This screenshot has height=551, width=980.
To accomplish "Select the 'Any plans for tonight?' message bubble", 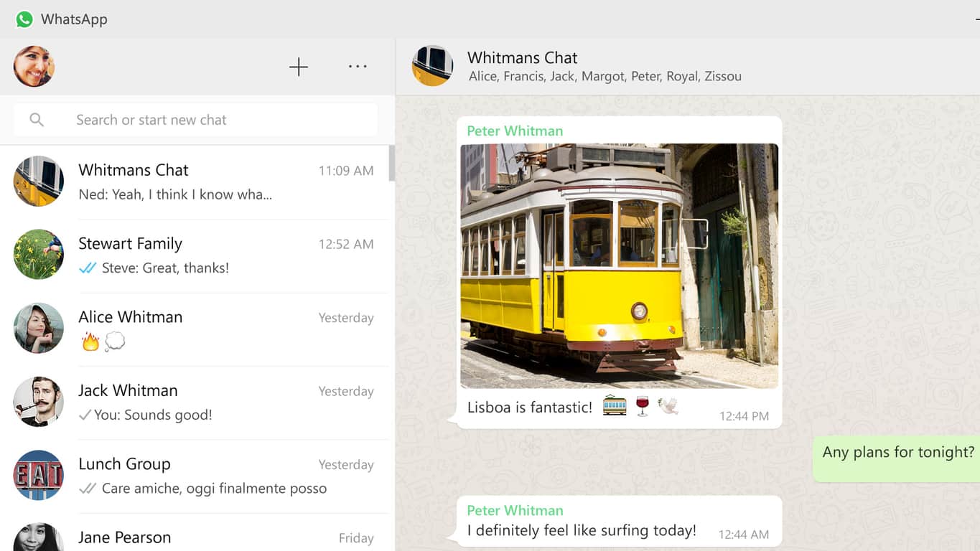I will coord(896,452).
